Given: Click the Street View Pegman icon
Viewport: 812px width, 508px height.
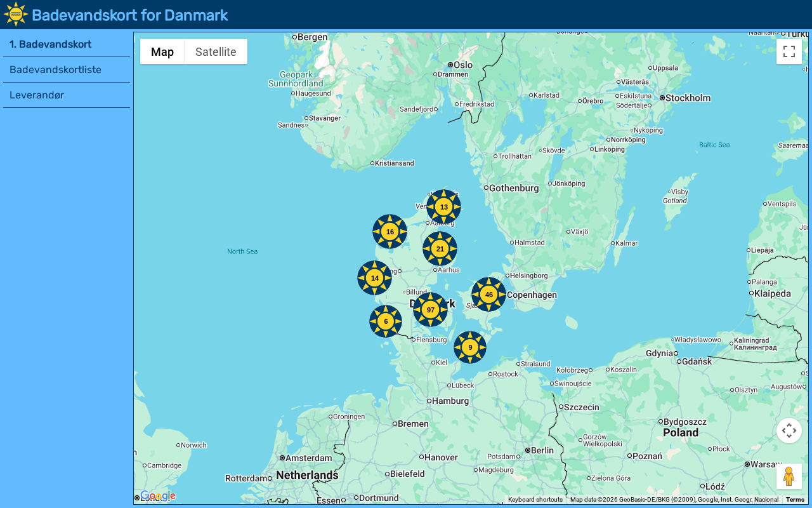Looking at the screenshot, I should point(789,476).
